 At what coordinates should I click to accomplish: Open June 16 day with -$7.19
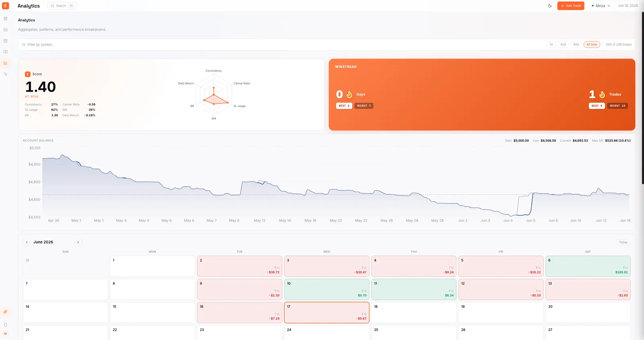tap(239, 313)
